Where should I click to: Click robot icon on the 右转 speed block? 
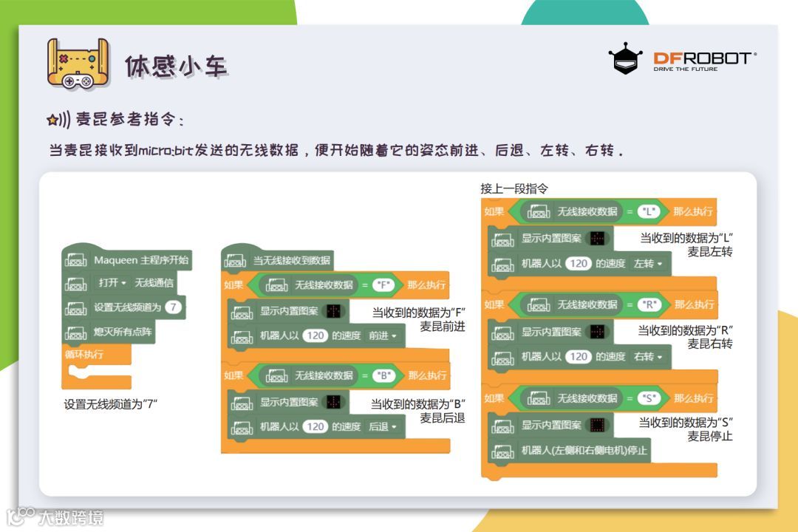pos(503,358)
